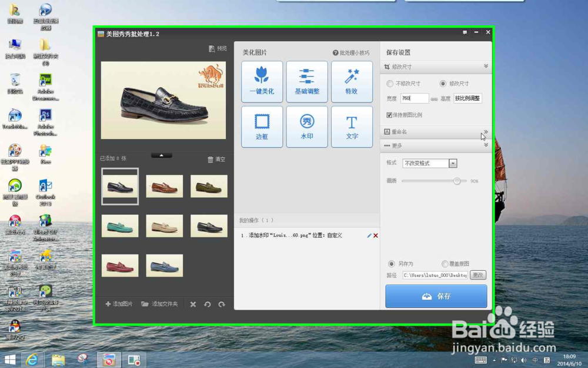Click the save 路径 path field
588x368 pixels.
pos(435,275)
